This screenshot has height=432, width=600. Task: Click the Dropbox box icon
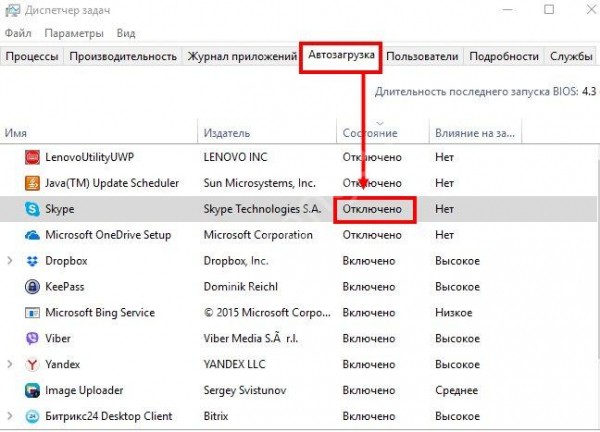coord(32,261)
